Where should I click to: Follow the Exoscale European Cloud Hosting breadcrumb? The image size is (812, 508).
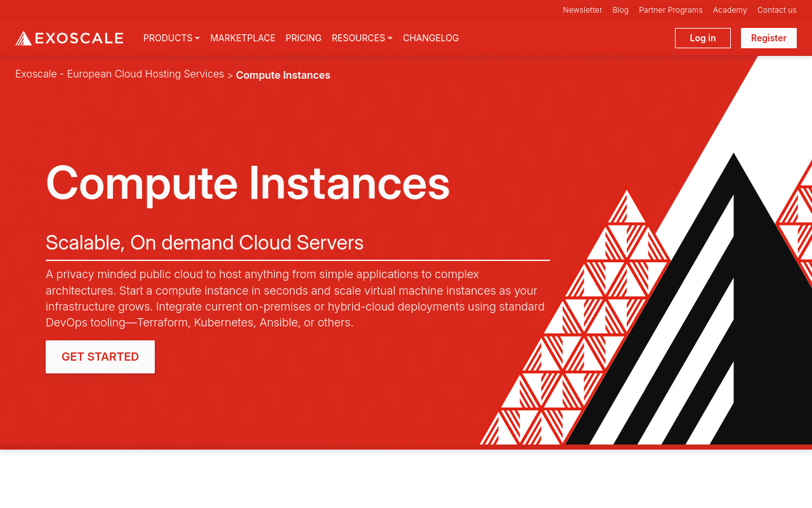pos(119,74)
